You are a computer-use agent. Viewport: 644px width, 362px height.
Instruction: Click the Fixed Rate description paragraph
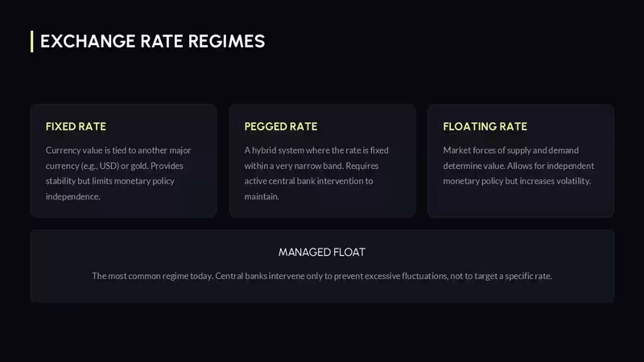[118, 173]
